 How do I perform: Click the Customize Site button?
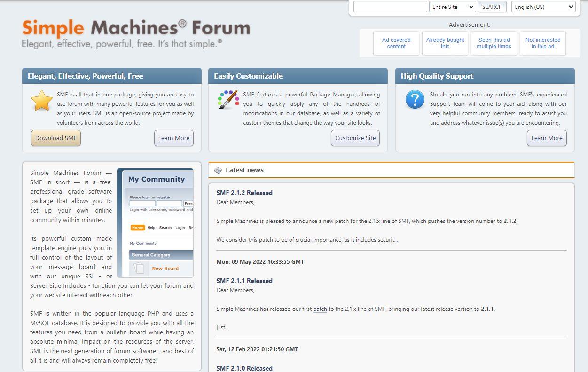(x=355, y=138)
